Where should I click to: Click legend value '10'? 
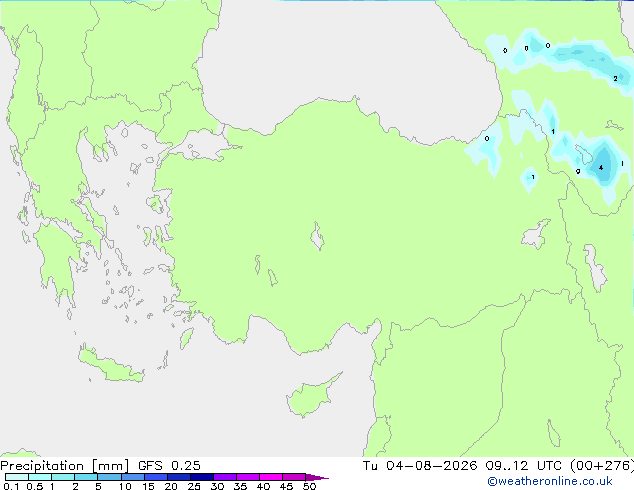[125, 486]
